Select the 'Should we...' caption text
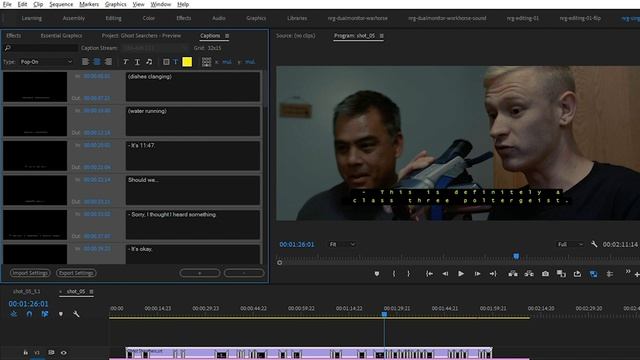The height and width of the screenshot is (360, 640). pos(143,180)
